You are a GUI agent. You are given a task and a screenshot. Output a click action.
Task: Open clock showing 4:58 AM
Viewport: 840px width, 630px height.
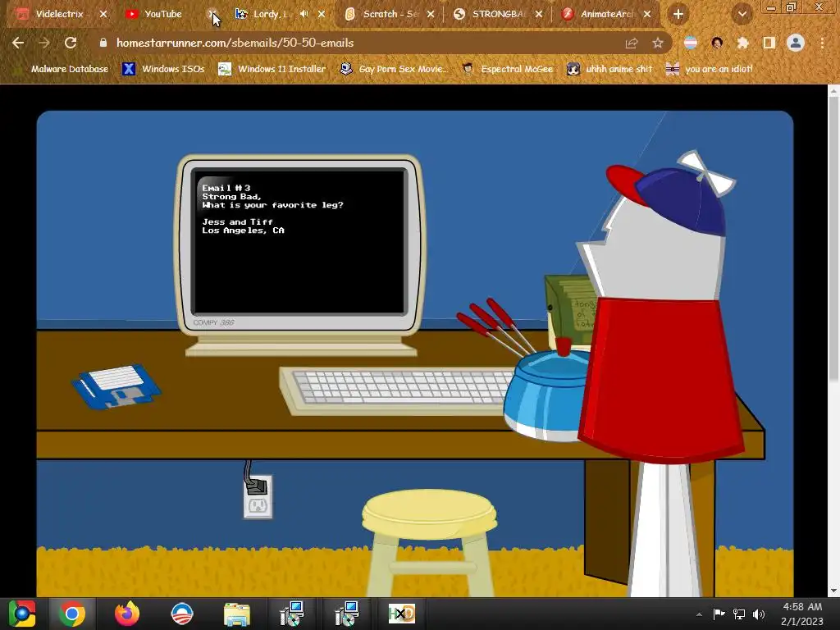[x=802, y=614]
